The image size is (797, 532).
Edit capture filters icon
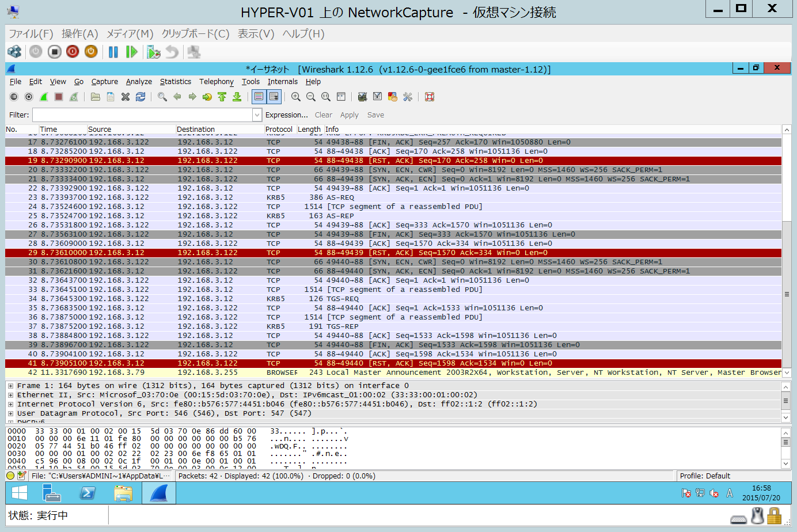click(362, 97)
